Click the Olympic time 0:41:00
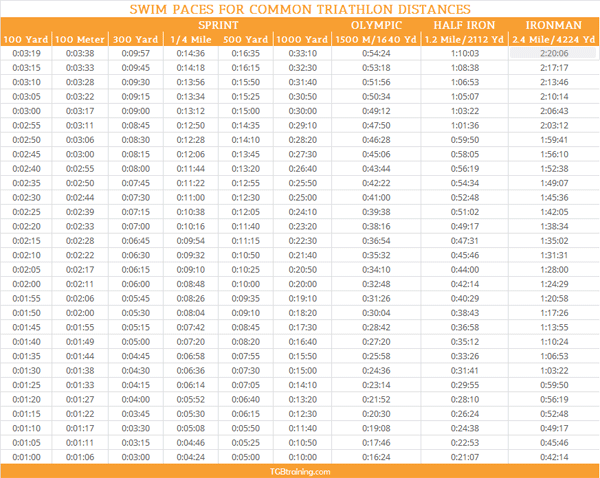The width and height of the screenshot is (600, 478). (376, 197)
